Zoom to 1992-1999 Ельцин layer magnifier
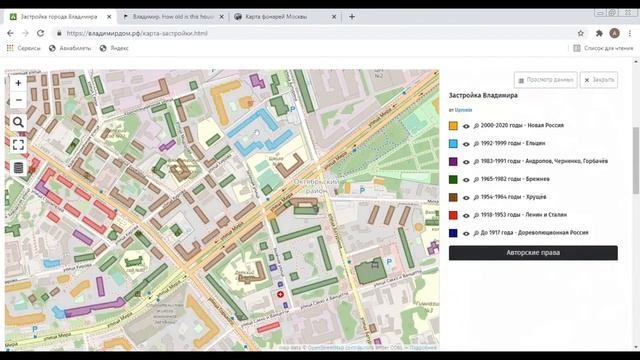640x360 pixels. (476, 144)
